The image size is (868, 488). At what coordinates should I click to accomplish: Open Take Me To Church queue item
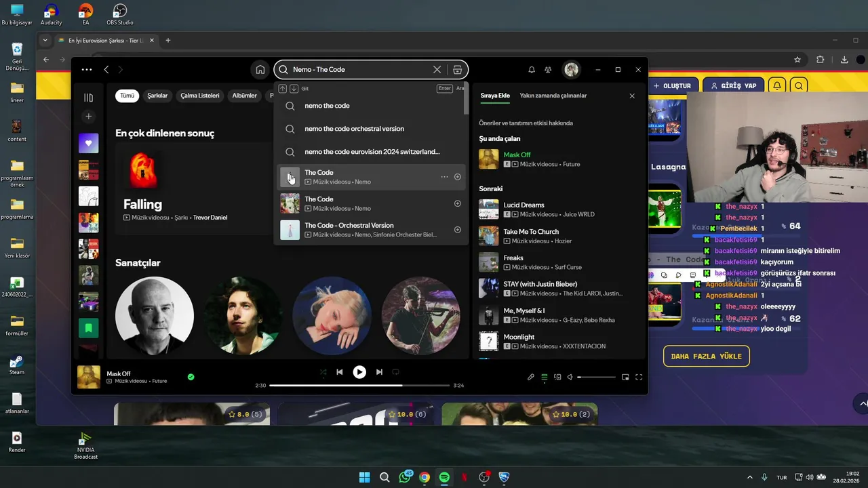(x=557, y=236)
